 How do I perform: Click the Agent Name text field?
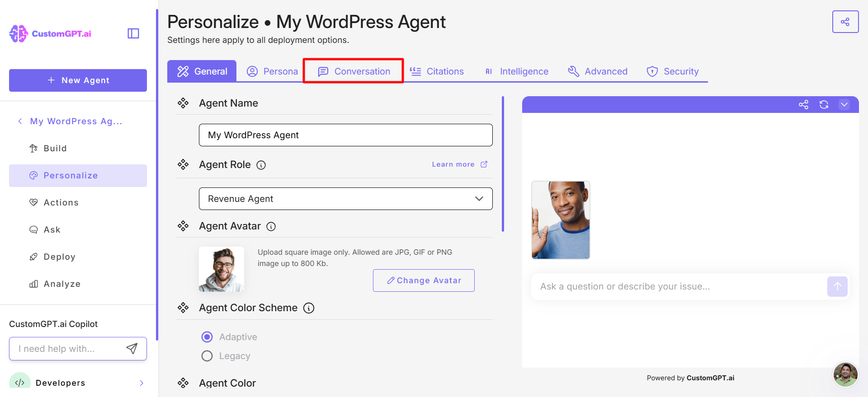(x=346, y=135)
